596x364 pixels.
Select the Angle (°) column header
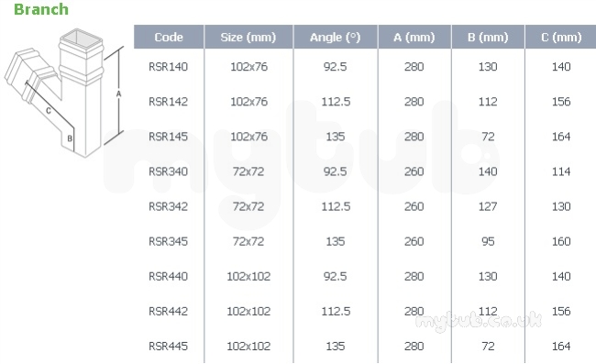click(x=336, y=37)
